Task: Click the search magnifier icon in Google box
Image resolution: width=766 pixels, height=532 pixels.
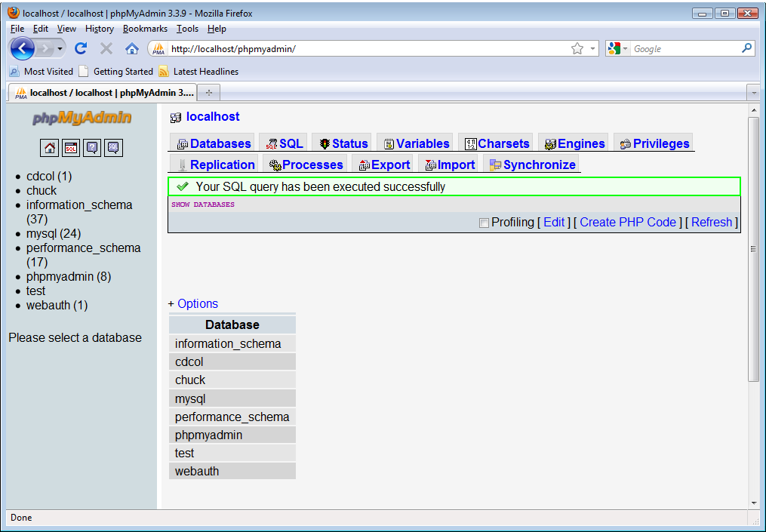Action: click(746, 48)
